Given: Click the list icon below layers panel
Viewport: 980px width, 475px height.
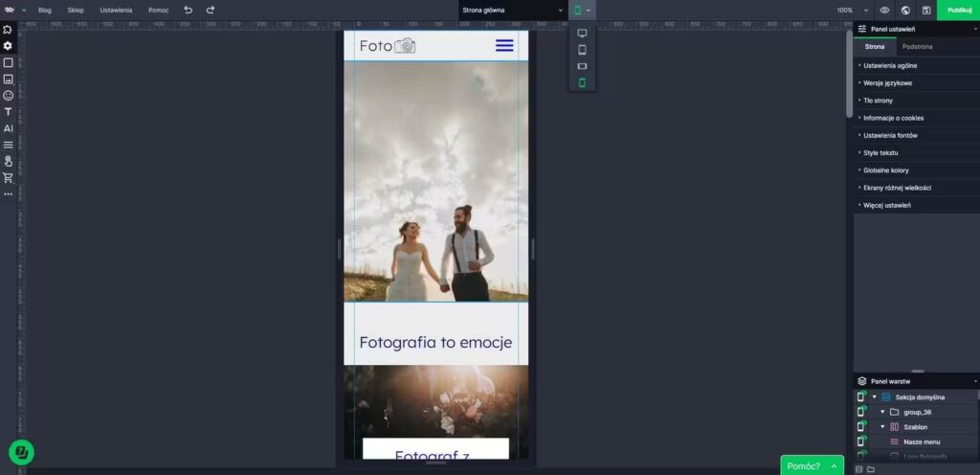Looking at the screenshot, I should (x=858, y=469).
